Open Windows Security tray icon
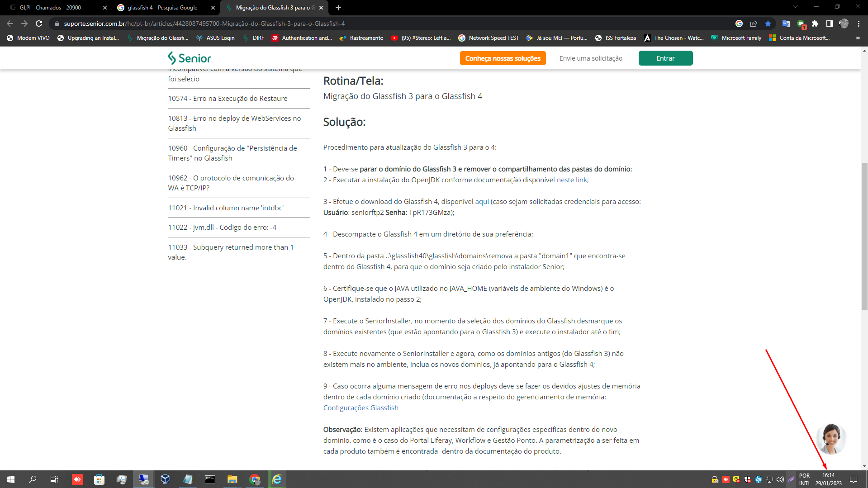The image size is (868, 488). click(748, 479)
